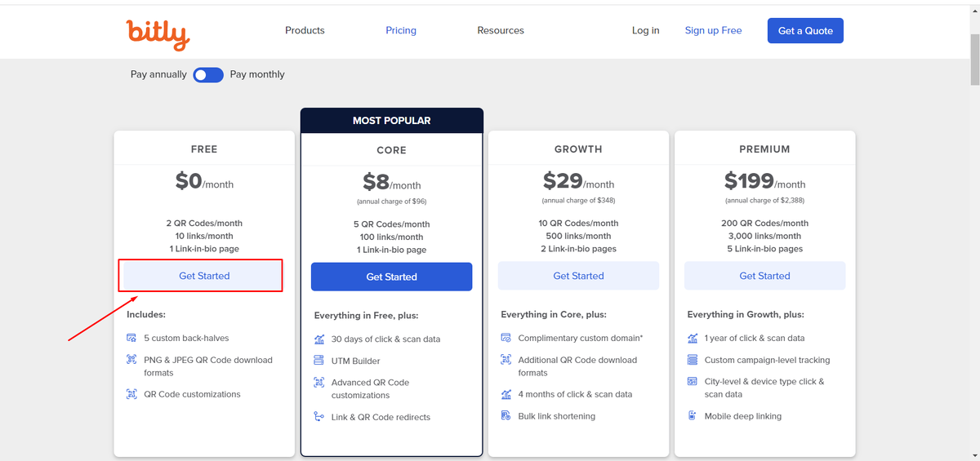
Task: Click Get Started on Free plan
Action: coord(204,276)
